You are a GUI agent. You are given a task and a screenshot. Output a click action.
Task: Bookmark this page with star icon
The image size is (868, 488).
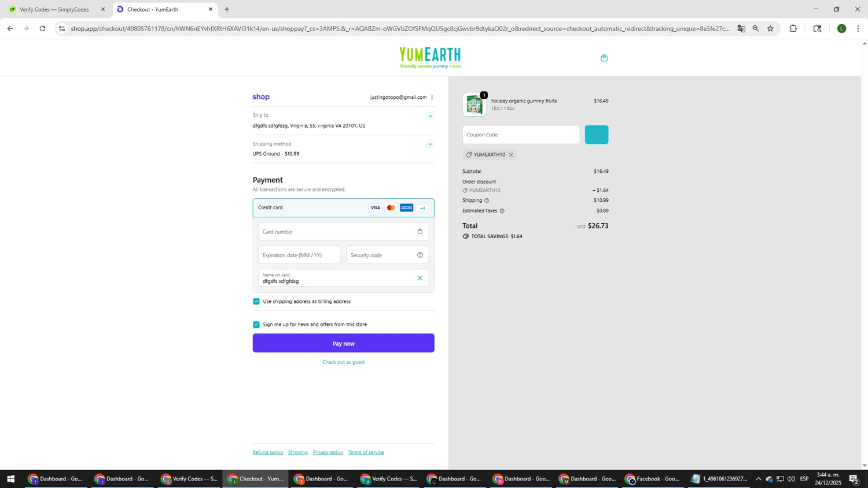click(770, 28)
